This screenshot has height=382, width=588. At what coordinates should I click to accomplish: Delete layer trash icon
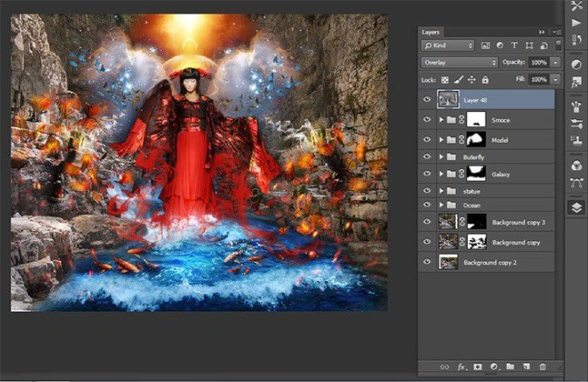[542, 366]
